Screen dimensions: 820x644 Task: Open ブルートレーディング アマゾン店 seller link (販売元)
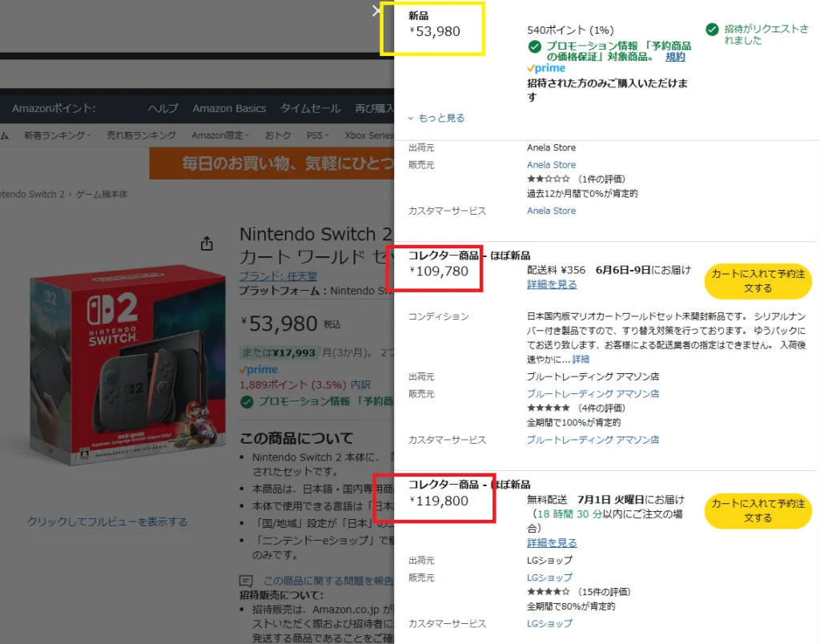click(x=593, y=393)
